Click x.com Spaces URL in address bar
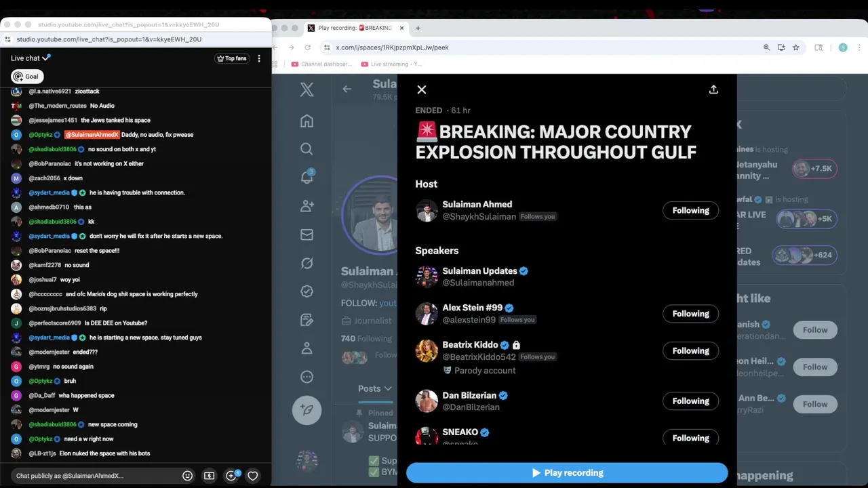Viewport: 868px width, 488px height. point(392,47)
